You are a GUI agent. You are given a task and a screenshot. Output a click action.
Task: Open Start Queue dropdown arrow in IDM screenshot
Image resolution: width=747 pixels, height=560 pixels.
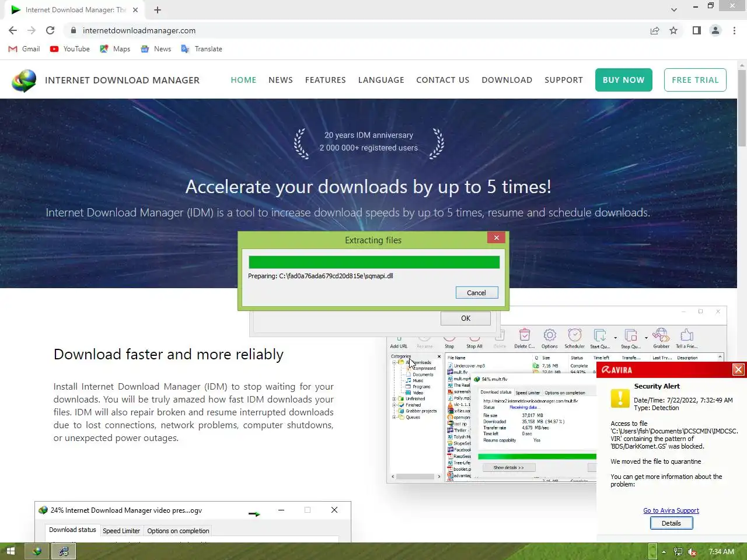(615, 337)
